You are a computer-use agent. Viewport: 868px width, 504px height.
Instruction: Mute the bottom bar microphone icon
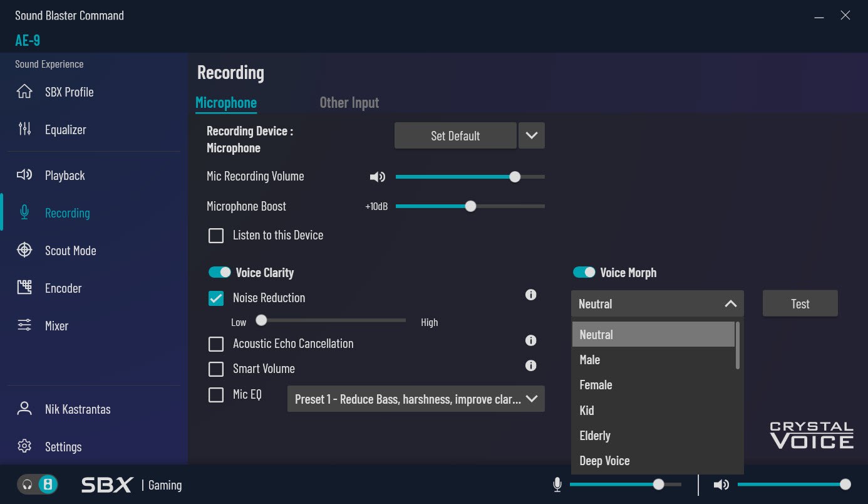click(x=557, y=485)
